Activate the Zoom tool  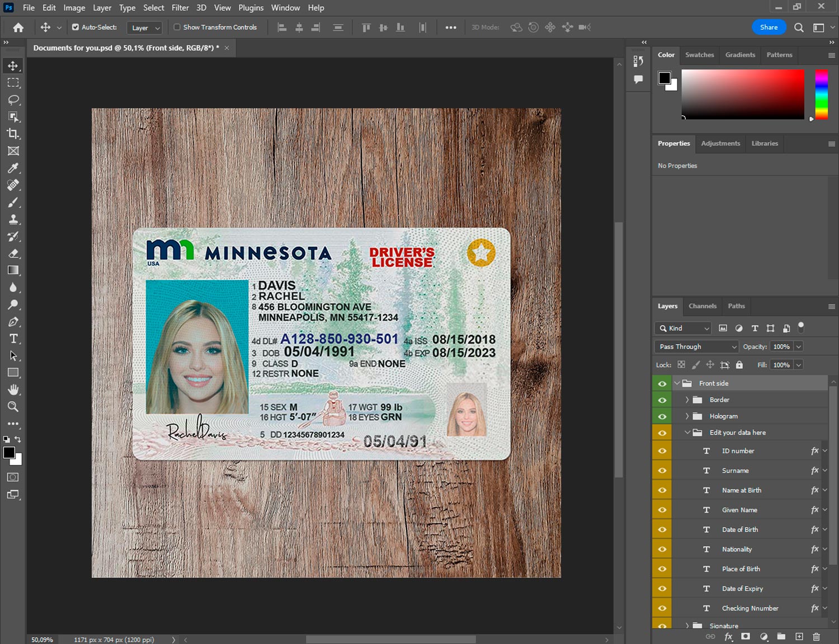coord(13,407)
